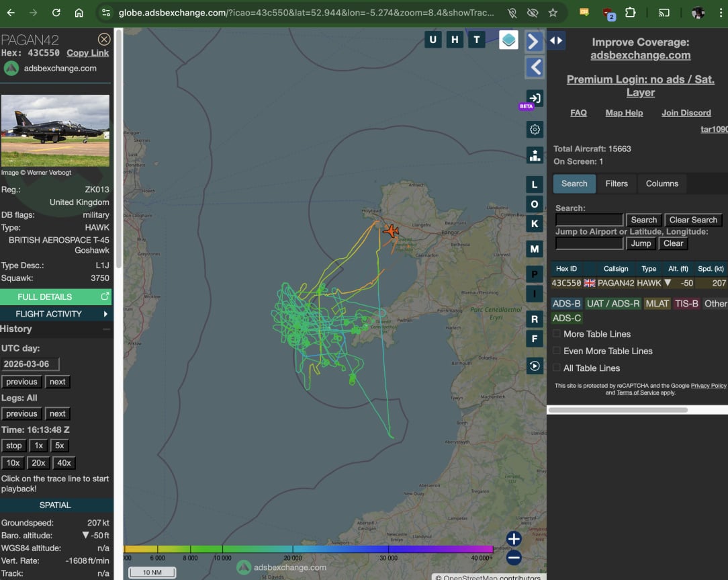Switch to the Search tab
Image resolution: width=728 pixels, height=580 pixels.
pos(574,184)
